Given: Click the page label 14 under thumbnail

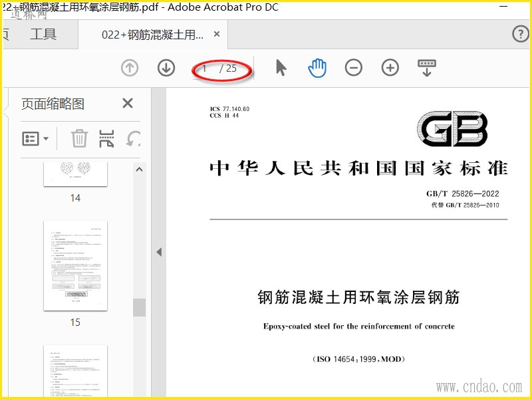Looking at the screenshot, I should pos(75,198).
